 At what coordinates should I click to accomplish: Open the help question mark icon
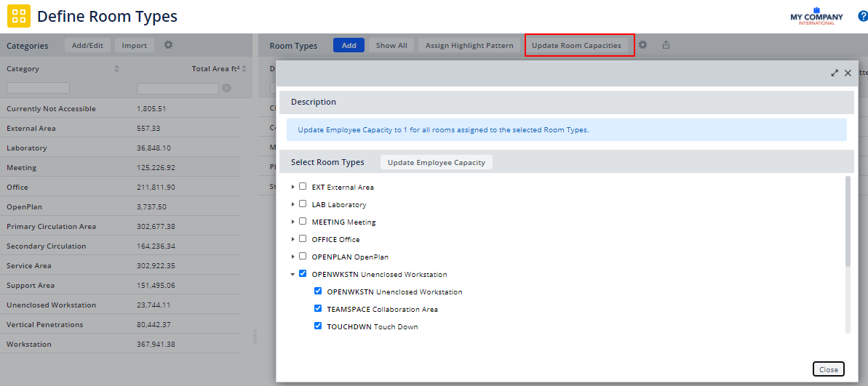(863, 16)
